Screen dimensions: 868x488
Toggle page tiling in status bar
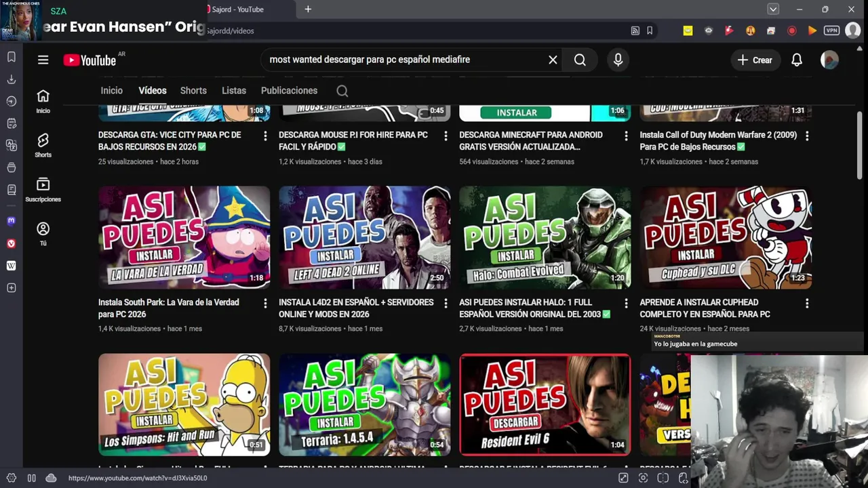663,478
